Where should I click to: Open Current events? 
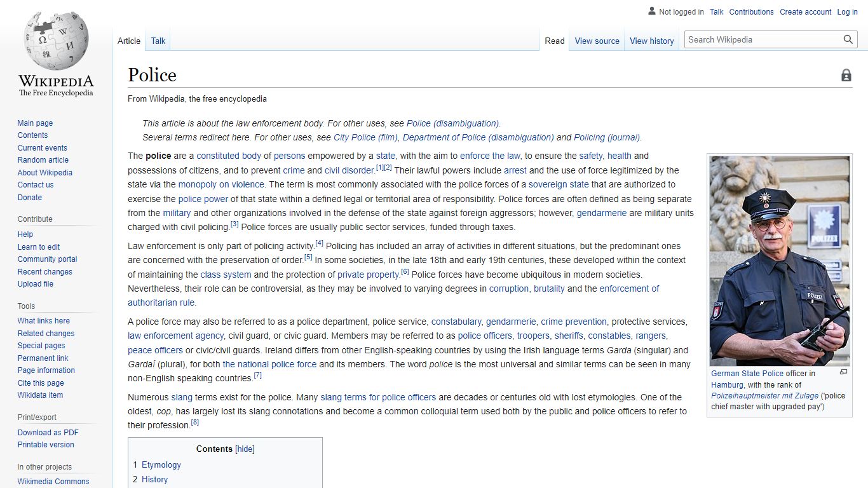pyautogui.click(x=42, y=148)
